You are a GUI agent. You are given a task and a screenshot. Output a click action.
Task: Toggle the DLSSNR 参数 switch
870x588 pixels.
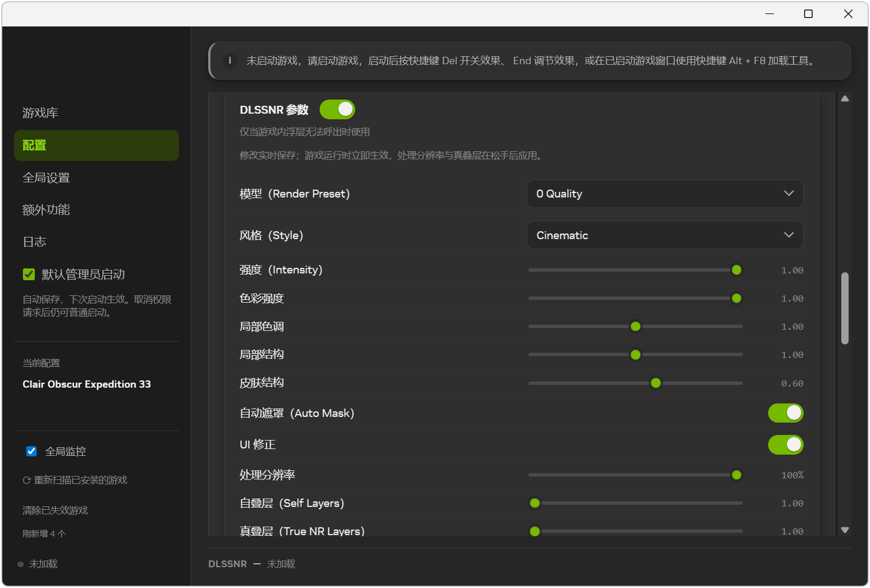pos(337,110)
